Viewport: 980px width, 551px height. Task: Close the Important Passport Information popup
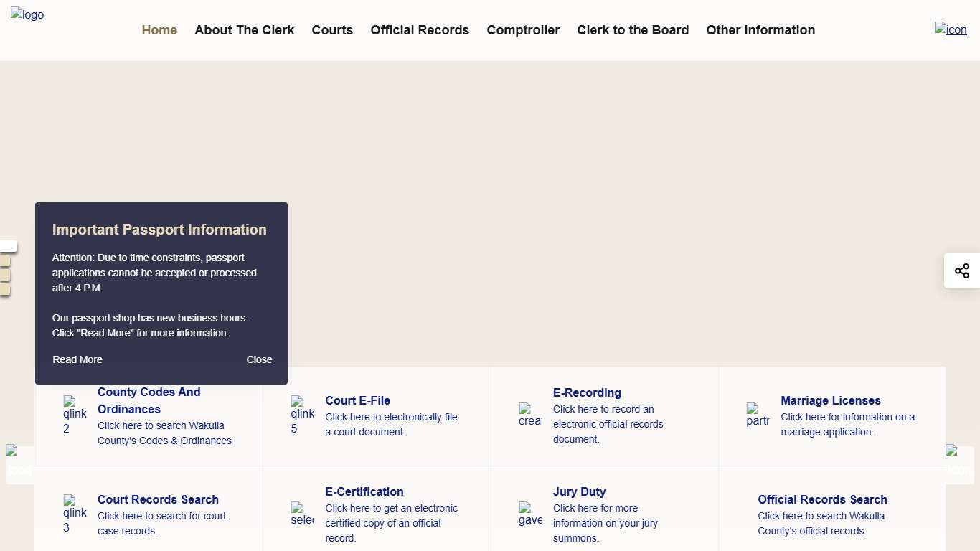pyautogui.click(x=259, y=359)
